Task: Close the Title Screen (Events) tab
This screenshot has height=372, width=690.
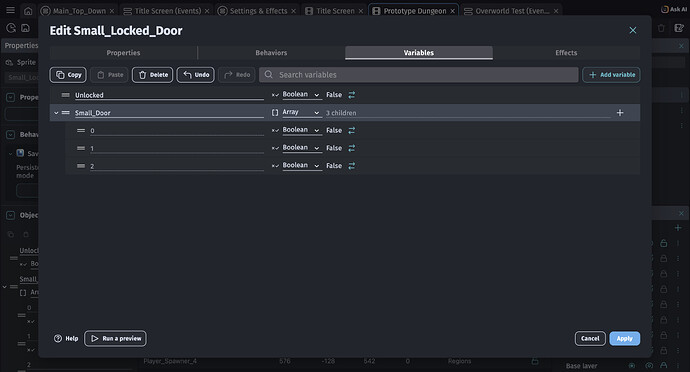Action: [x=207, y=11]
